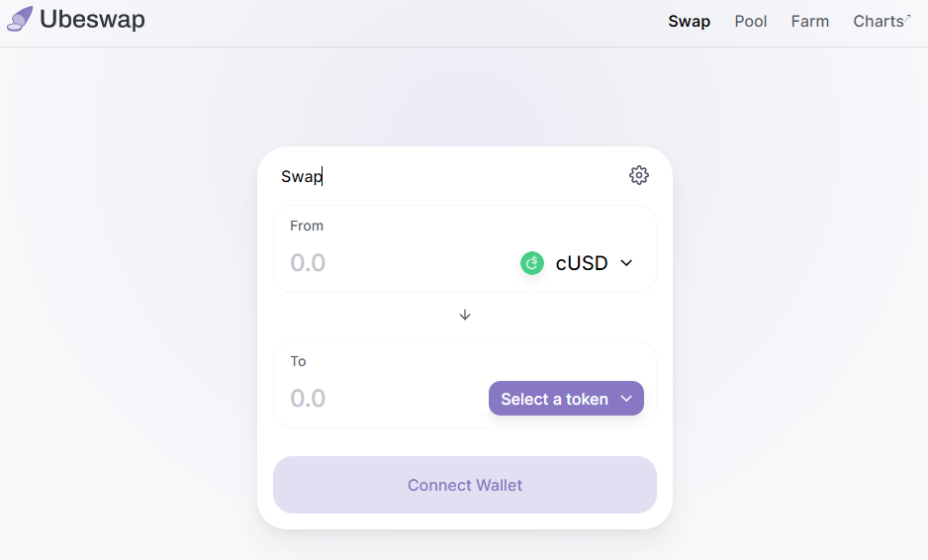Click the From label

click(x=307, y=226)
